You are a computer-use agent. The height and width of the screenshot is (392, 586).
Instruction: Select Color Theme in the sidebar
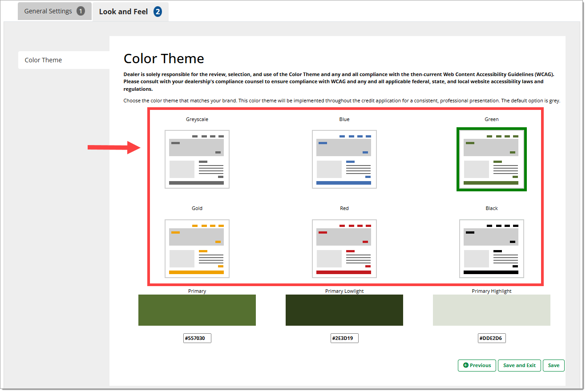(x=43, y=60)
